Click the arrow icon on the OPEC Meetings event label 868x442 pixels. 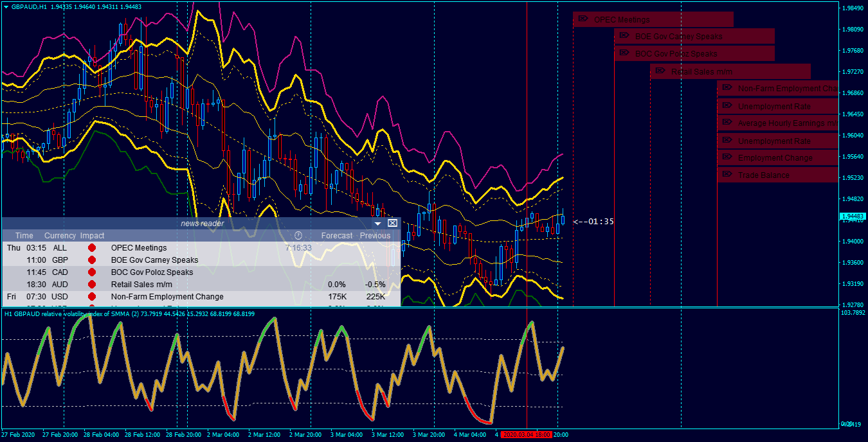coord(583,19)
